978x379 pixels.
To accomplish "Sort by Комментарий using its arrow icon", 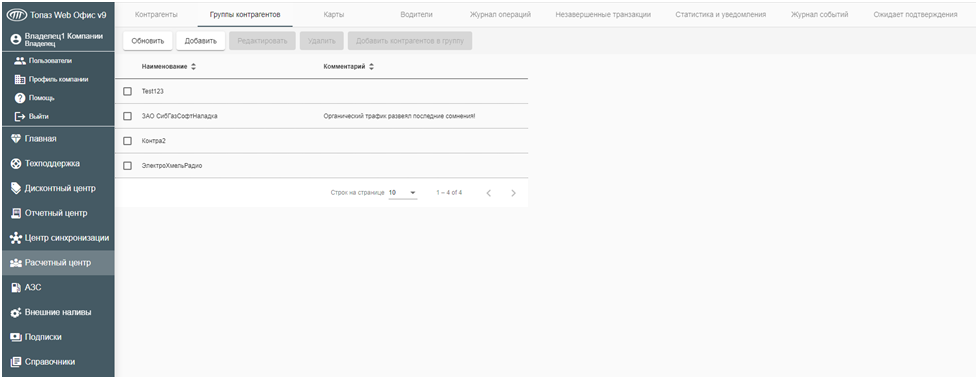I will click(372, 66).
